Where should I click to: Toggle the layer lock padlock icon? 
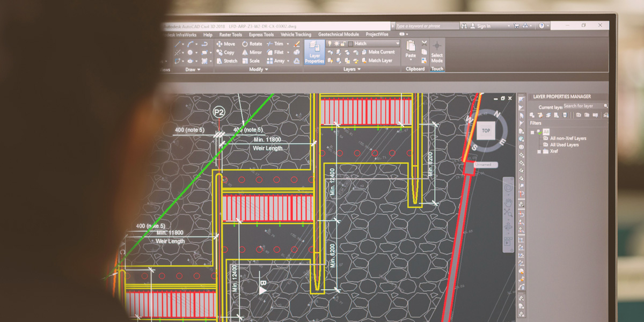342,43
